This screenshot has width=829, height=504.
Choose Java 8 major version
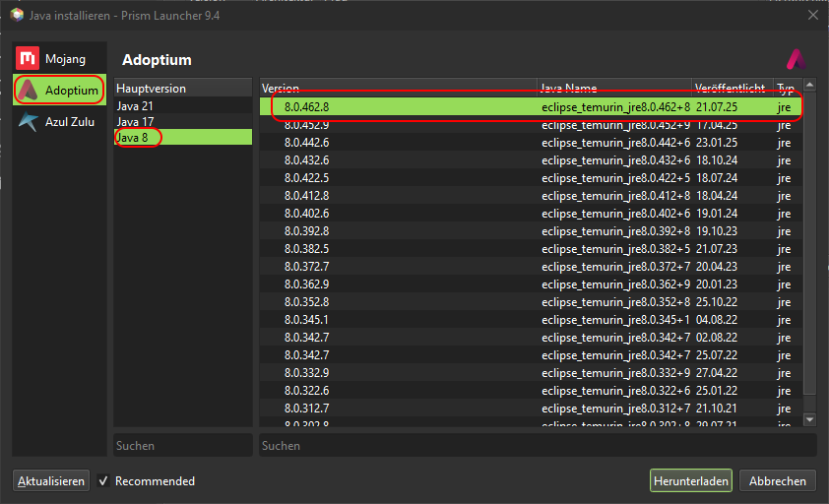click(x=183, y=138)
